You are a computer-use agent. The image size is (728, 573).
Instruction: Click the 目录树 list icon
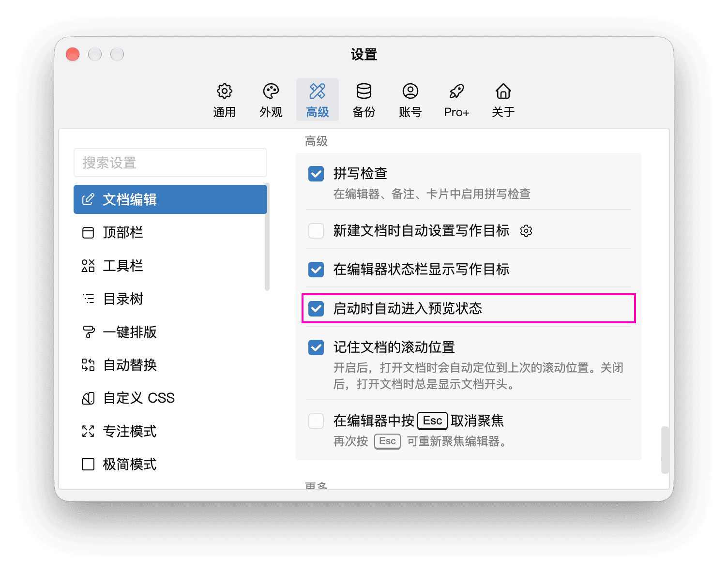click(x=88, y=299)
